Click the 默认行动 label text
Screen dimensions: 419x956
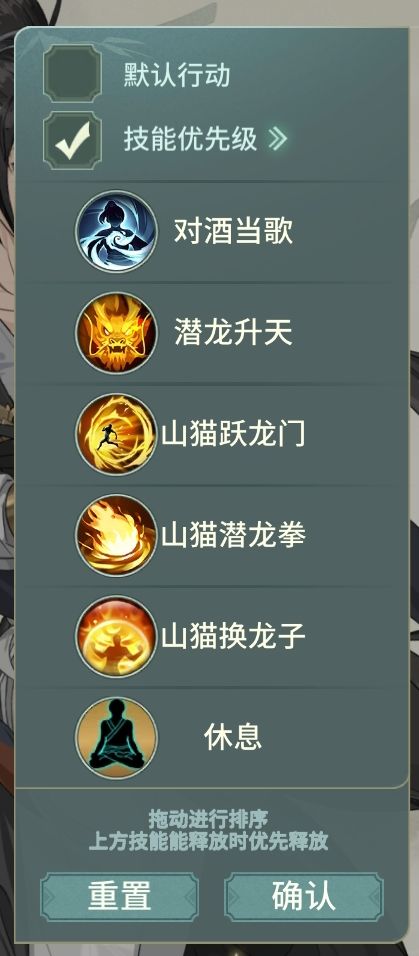pyautogui.click(x=177, y=76)
